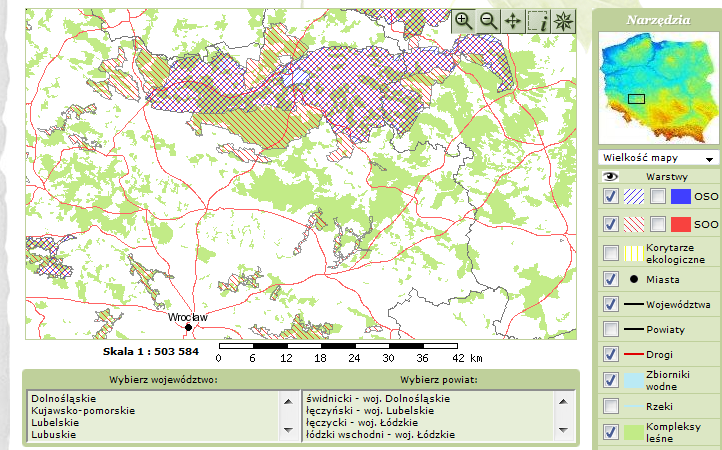The image size is (722, 450).
Task: Click the eye icon above layers list
Action: click(611, 176)
